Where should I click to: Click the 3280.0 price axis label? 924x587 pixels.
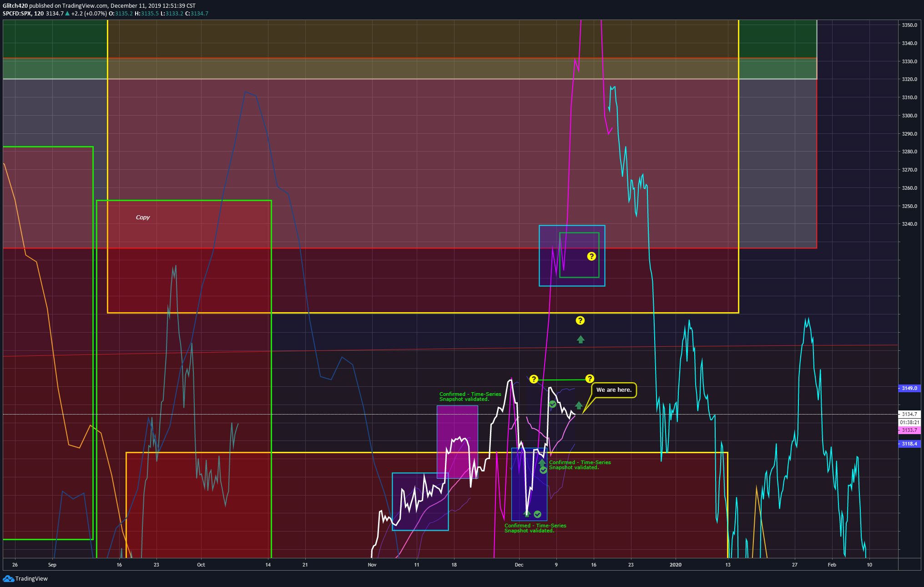pos(910,152)
